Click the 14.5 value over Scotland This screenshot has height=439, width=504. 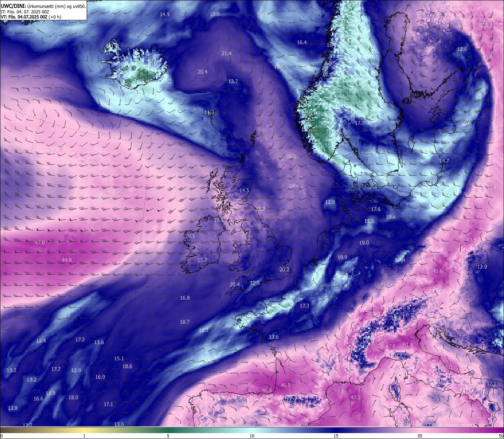point(244,191)
